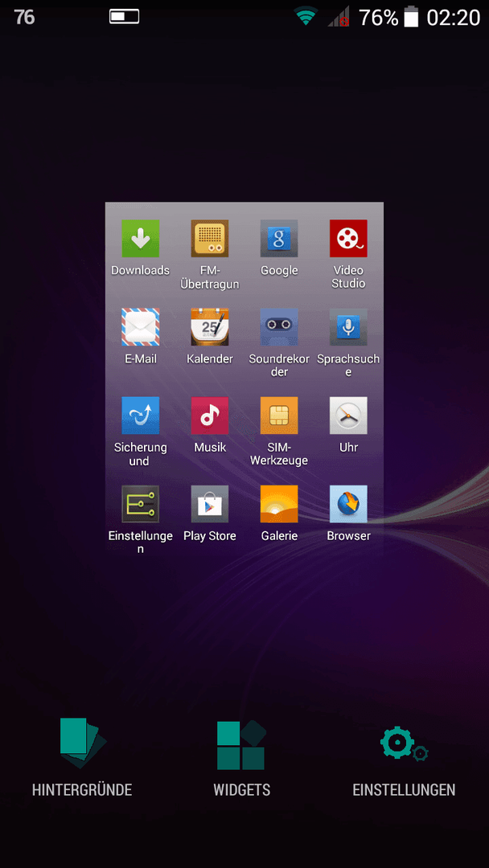
Task: Launch the FM-Übertragung radio app
Action: tap(209, 239)
